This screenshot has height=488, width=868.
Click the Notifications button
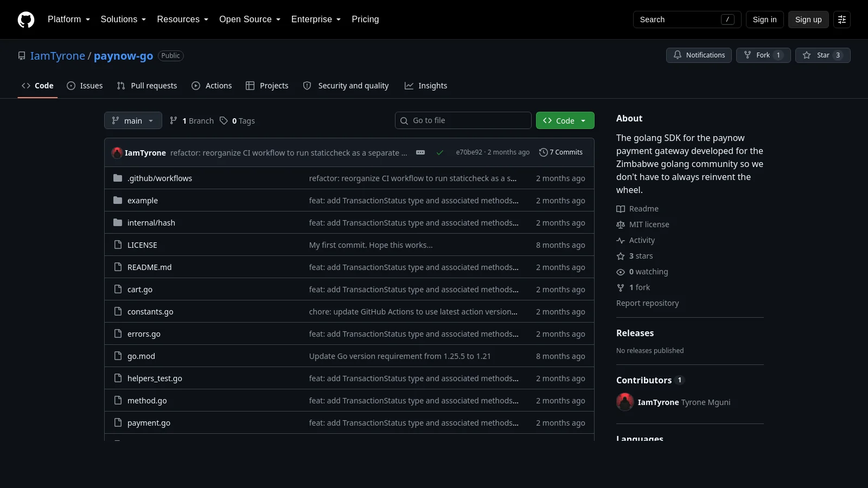[x=699, y=55]
